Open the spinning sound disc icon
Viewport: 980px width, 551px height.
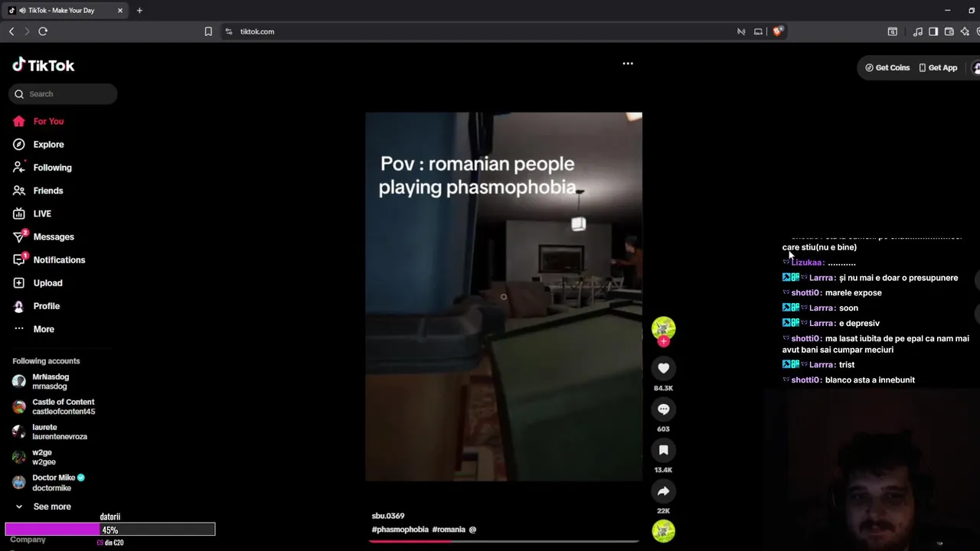[x=664, y=530]
